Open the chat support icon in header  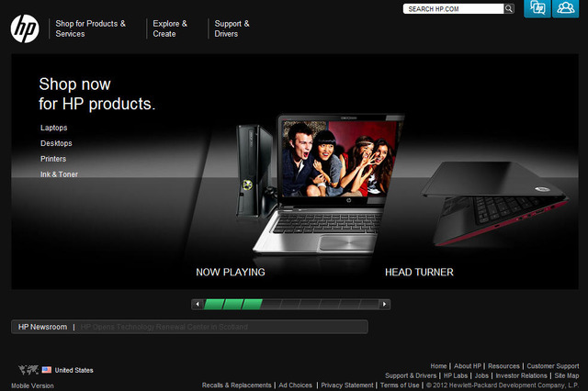point(537,8)
